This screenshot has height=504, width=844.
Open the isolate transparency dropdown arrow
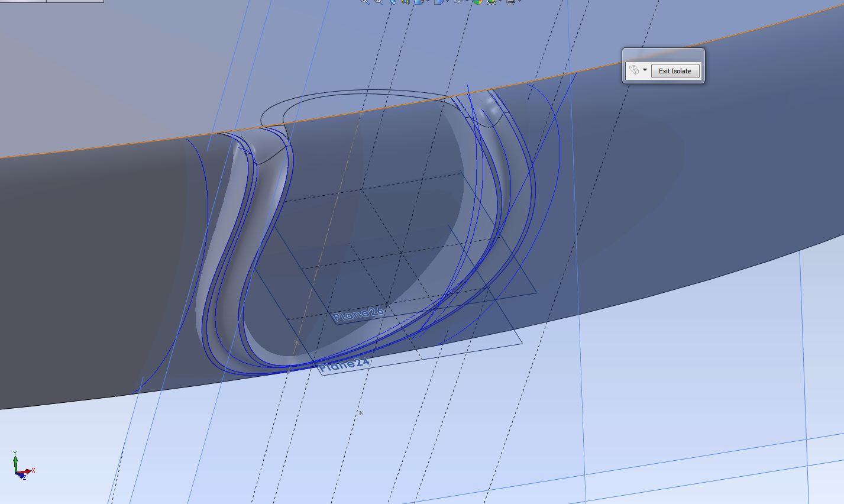[645, 69]
